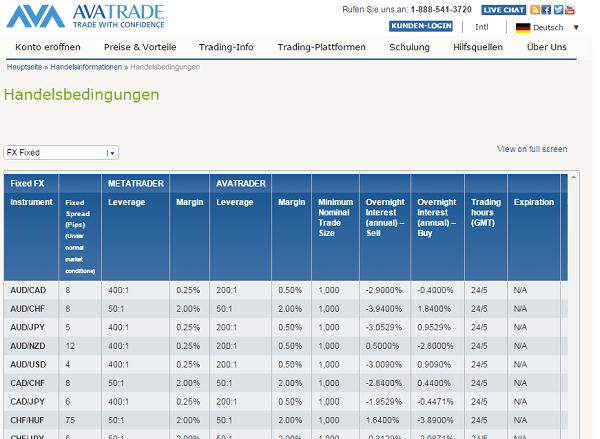
Task: Click the spread value 75 for CHF/HUF
Action: 70,420
